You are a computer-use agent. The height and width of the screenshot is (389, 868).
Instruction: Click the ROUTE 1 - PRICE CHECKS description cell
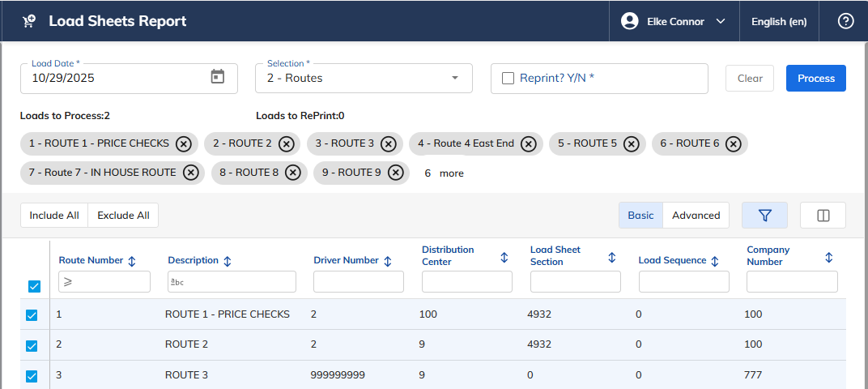(227, 314)
